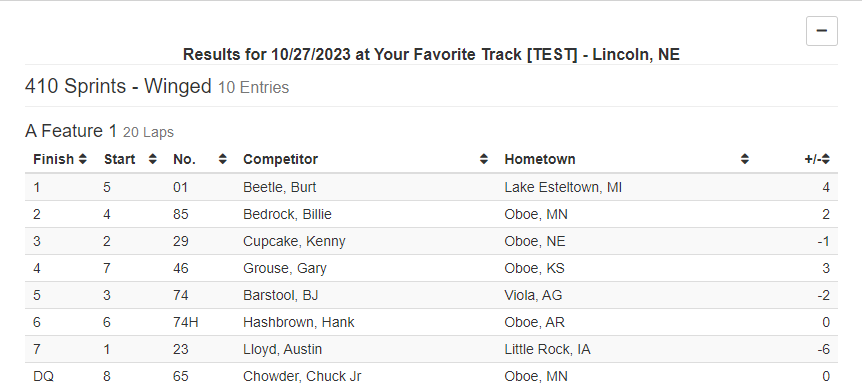Viewport: 862px width, 392px height.
Task: Select the disqualified Chowder, Chuck Jr row
Action: tap(431, 377)
